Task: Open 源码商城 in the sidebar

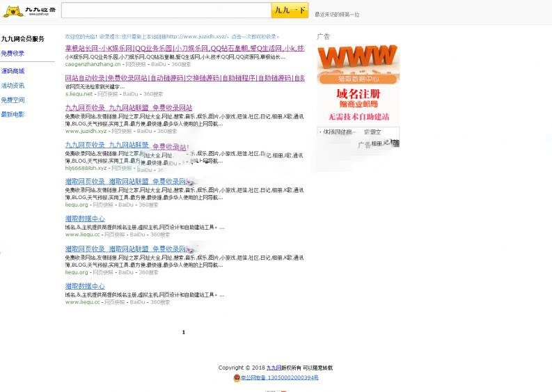Action: click(x=13, y=71)
